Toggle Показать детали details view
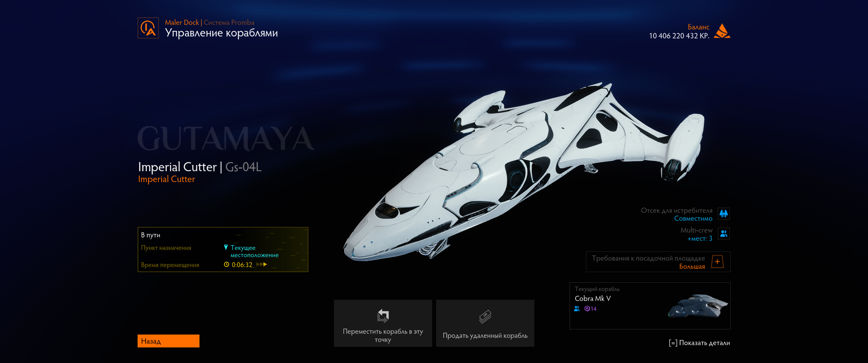 tap(699, 343)
